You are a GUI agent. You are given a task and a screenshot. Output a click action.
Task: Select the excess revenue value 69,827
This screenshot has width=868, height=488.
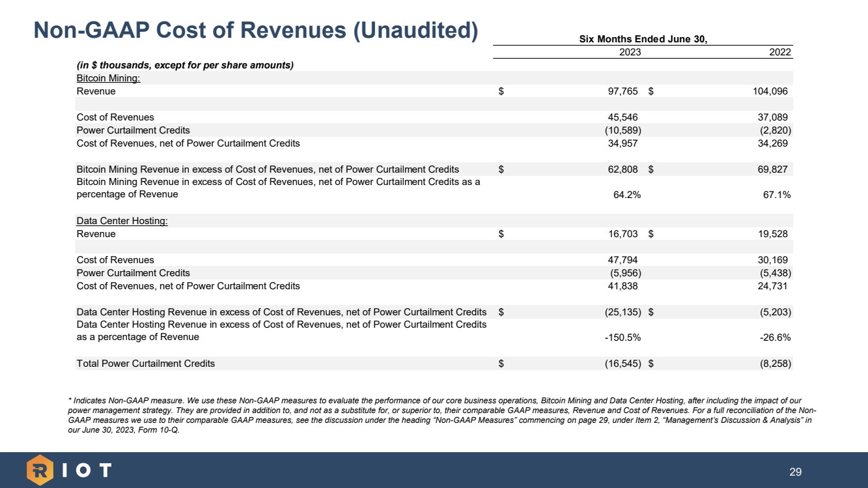(772, 169)
